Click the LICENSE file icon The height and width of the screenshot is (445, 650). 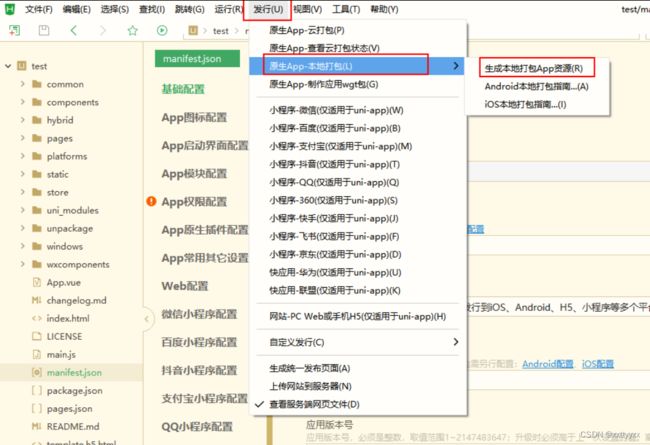click(x=37, y=336)
